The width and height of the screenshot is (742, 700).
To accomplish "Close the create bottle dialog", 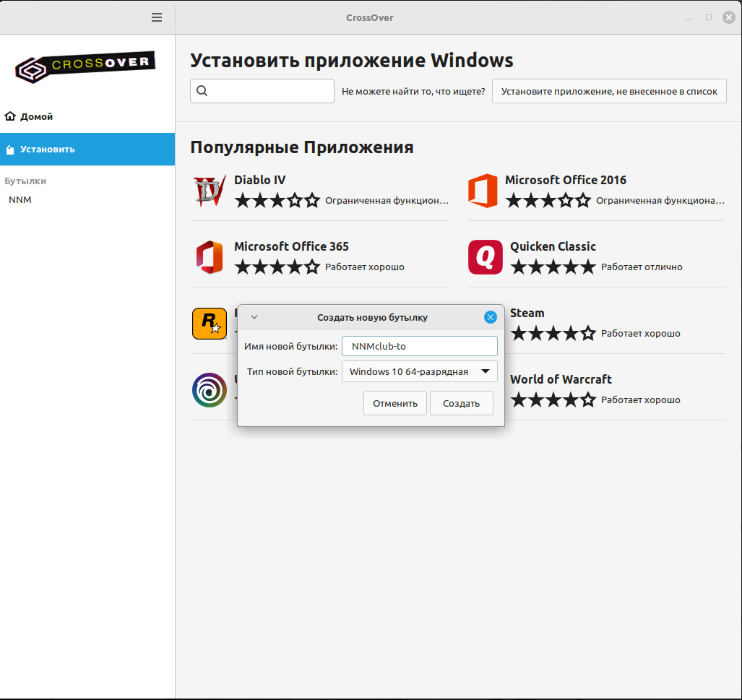I will (491, 317).
